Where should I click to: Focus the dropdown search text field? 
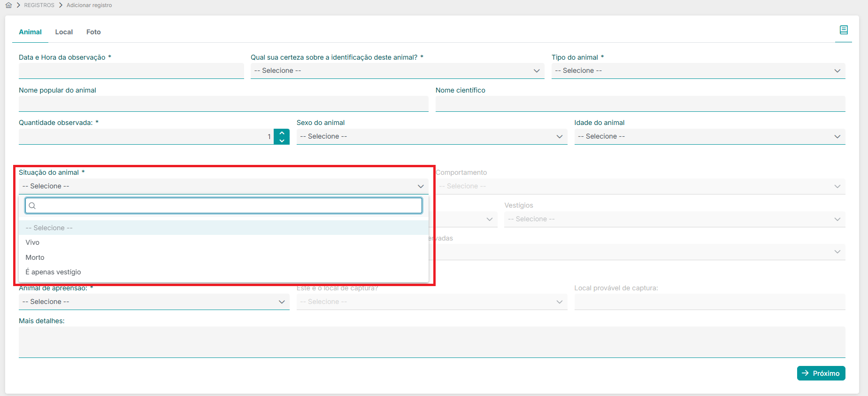pos(228,206)
